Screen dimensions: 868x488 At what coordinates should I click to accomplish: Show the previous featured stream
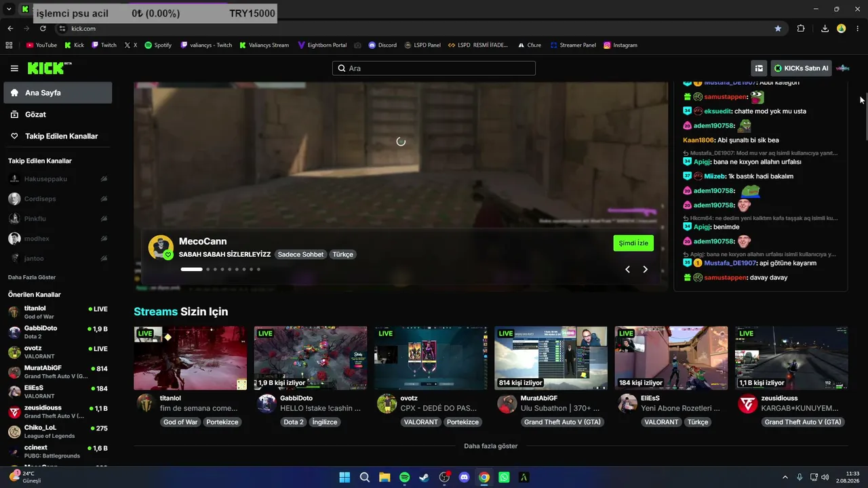(x=627, y=269)
